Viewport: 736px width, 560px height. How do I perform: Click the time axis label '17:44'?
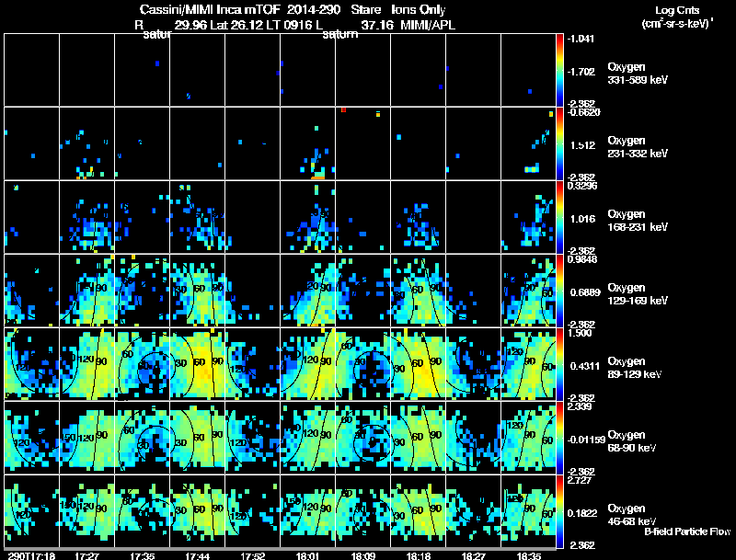click(197, 555)
